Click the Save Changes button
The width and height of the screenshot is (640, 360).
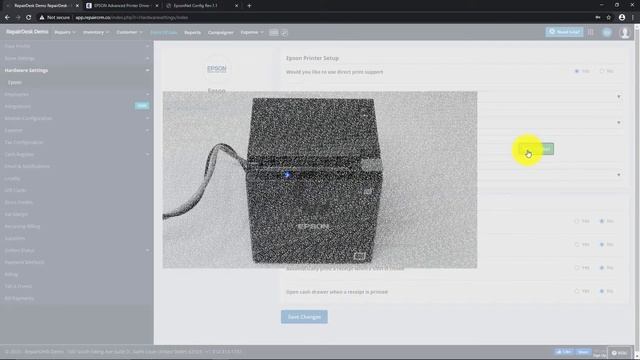[304, 317]
